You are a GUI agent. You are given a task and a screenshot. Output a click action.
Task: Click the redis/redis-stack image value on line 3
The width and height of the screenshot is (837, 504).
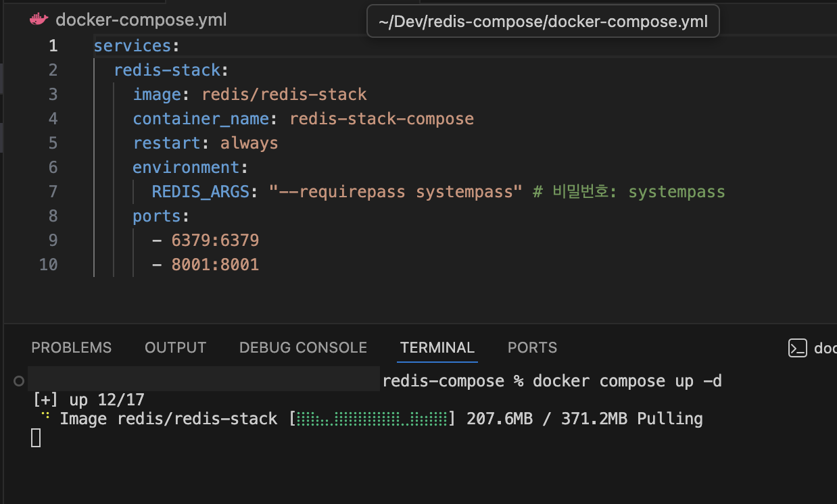click(284, 95)
